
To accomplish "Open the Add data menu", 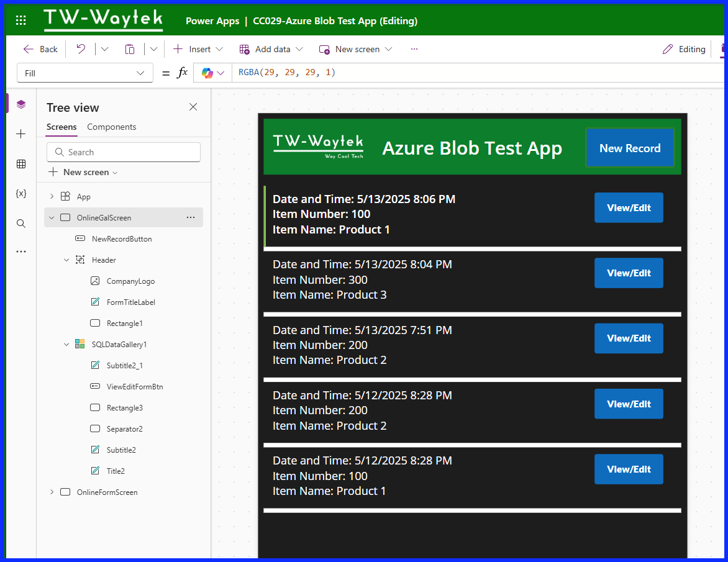I will coord(271,48).
